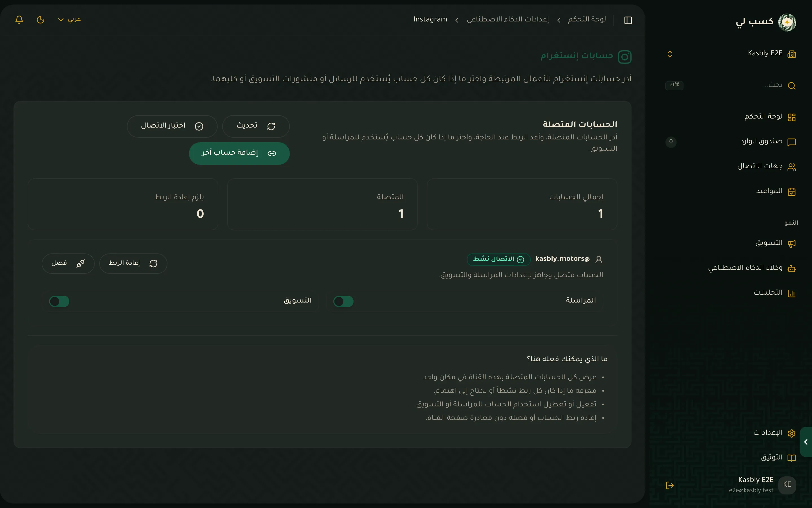Toggle the sidebar panel icon
Image resolution: width=812 pixels, height=508 pixels.
(628, 20)
